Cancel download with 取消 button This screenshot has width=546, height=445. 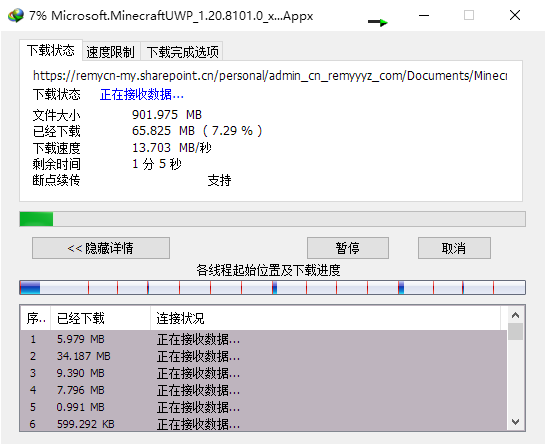(x=454, y=248)
